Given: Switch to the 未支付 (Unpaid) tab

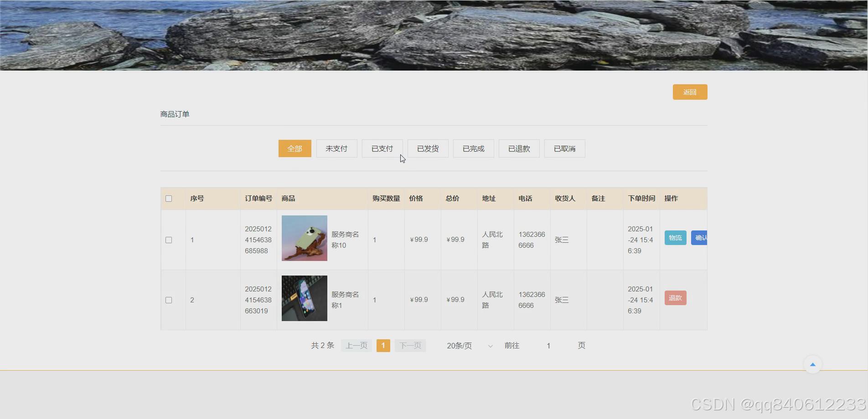Looking at the screenshot, I should pos(336,148).
